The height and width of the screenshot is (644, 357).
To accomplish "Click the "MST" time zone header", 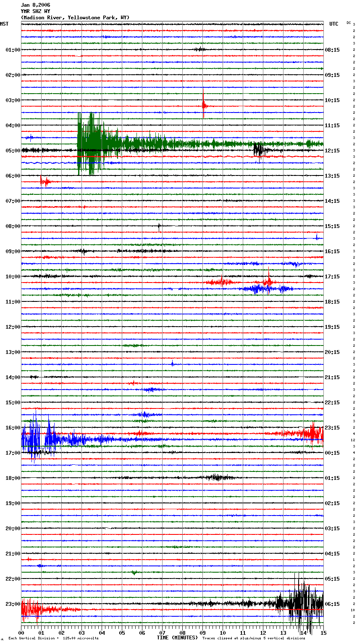I will (4, 24).
